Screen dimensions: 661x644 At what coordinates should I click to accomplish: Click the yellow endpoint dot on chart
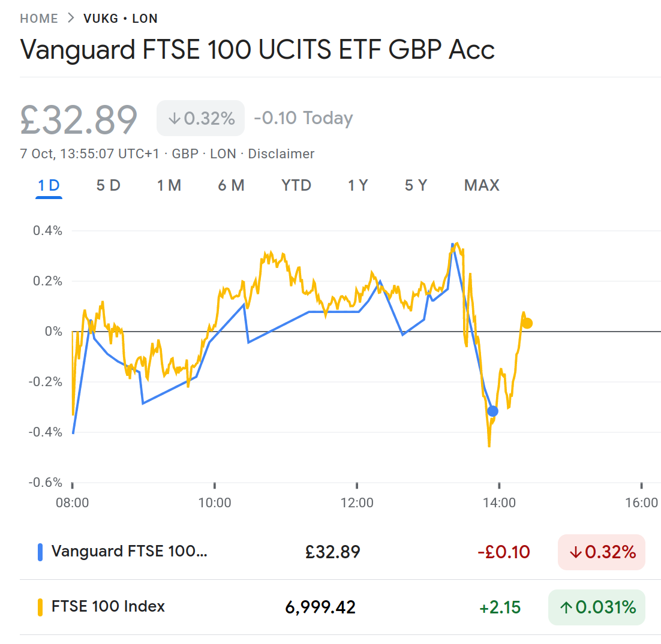pyautogui.click(x=527, y=323)
